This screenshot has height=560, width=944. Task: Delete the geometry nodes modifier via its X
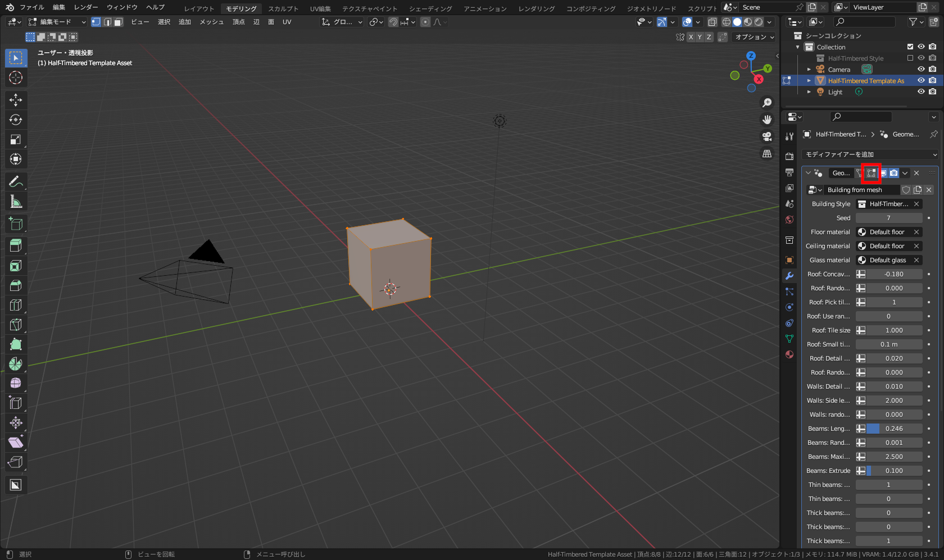[916, 173]
